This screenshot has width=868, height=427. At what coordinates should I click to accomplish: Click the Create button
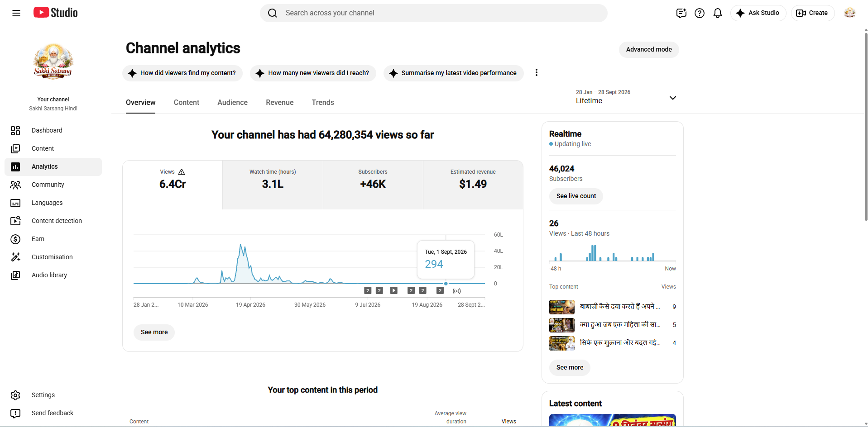pyautogui.click(x=812, y=13)
